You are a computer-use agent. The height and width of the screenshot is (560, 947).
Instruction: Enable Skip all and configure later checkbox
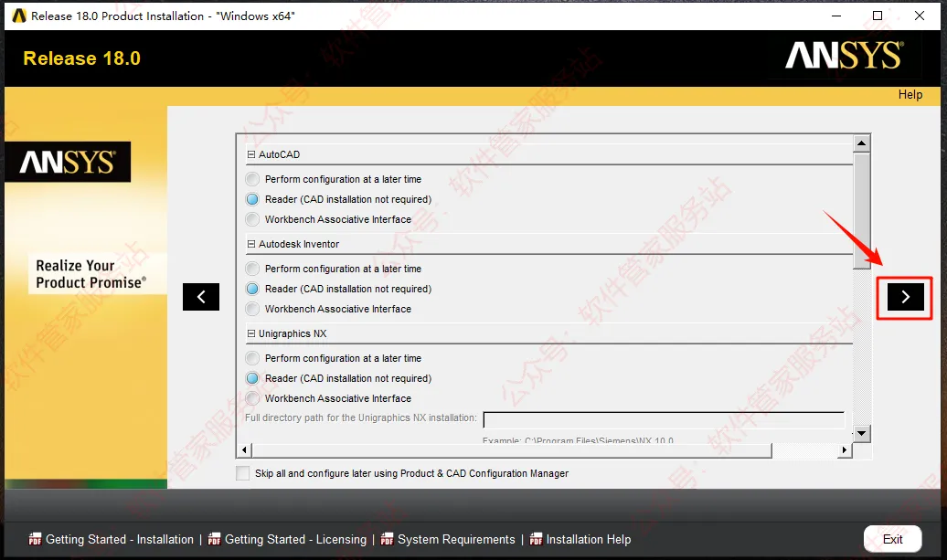[x=243, y=473]
